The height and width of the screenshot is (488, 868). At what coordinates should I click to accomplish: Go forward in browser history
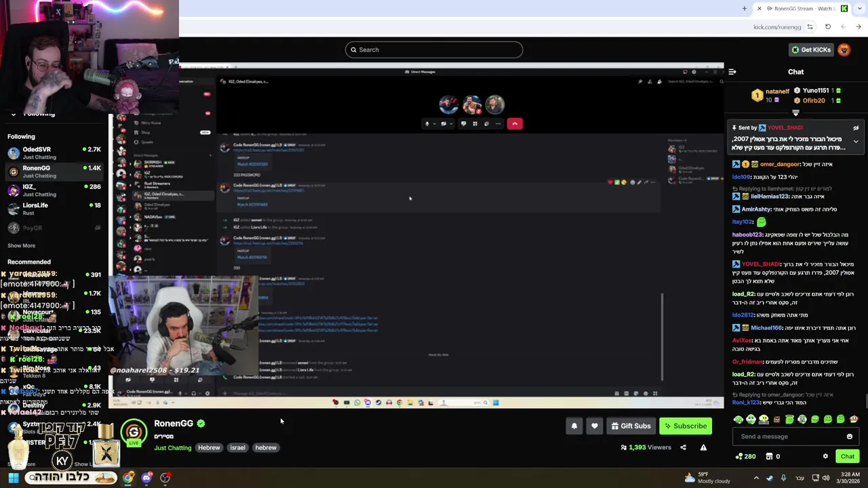tap(858, 27)
